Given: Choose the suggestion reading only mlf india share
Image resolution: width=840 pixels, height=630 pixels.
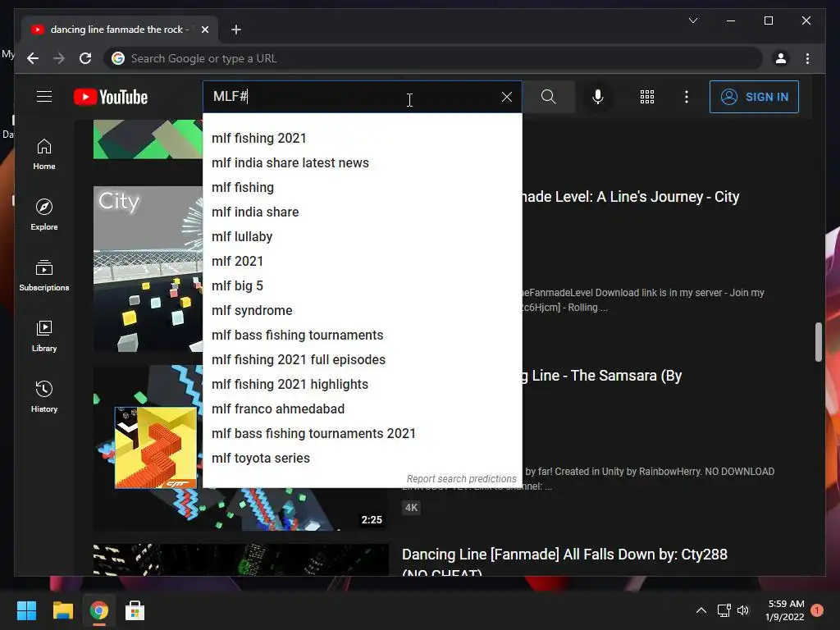Looking at the screenshot, I should pyautogui.click(x=362, y=212).
